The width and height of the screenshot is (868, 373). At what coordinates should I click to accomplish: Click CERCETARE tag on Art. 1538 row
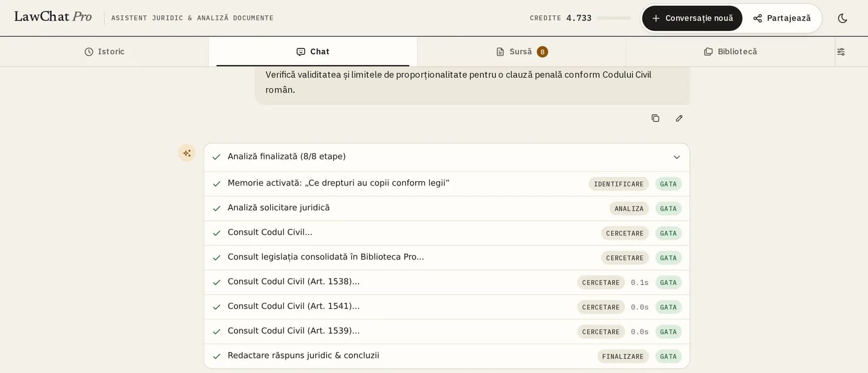point(601,282)
